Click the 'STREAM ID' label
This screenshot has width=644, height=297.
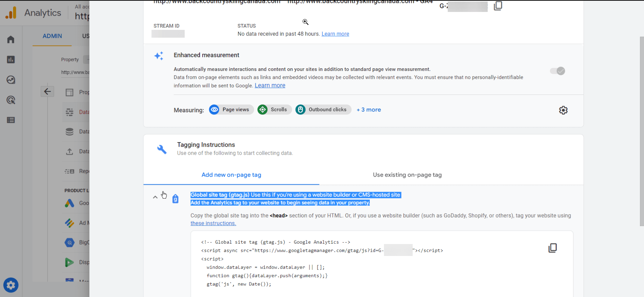[166, 26]
